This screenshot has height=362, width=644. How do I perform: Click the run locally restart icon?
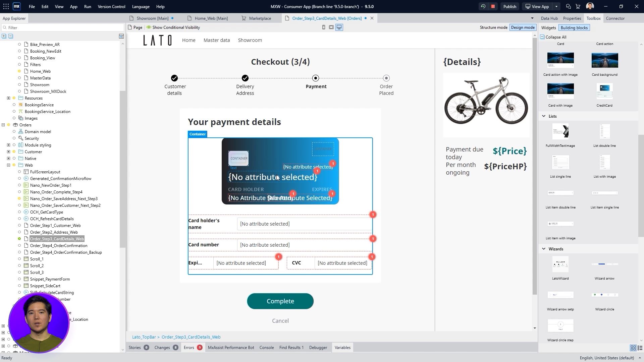click(x=483, y=6)
